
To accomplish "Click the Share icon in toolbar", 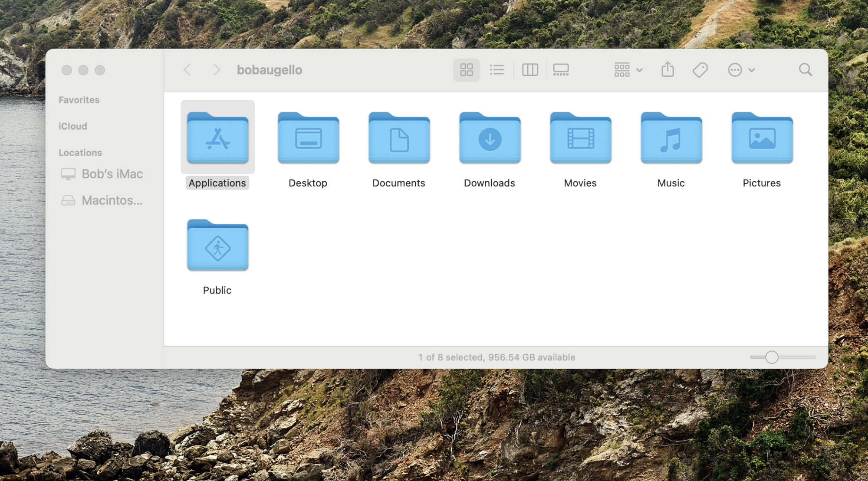I will (x=667, y=70).
